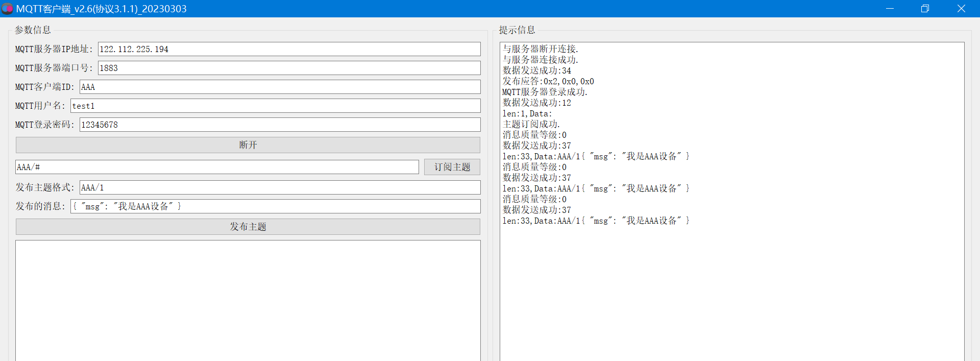The height and width of the screenshot is (361, 980).
Task: Click the log line 与服务器连接成功.
Action: click(x=540, y=60)
